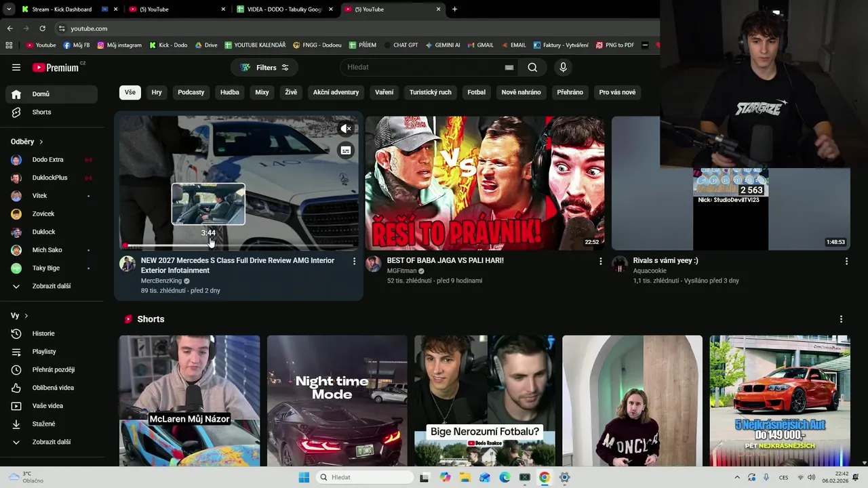This screenshot has height=488, width=868.
Task: Open the YouTube hamburger guide menu
Action: click(16, 67)
